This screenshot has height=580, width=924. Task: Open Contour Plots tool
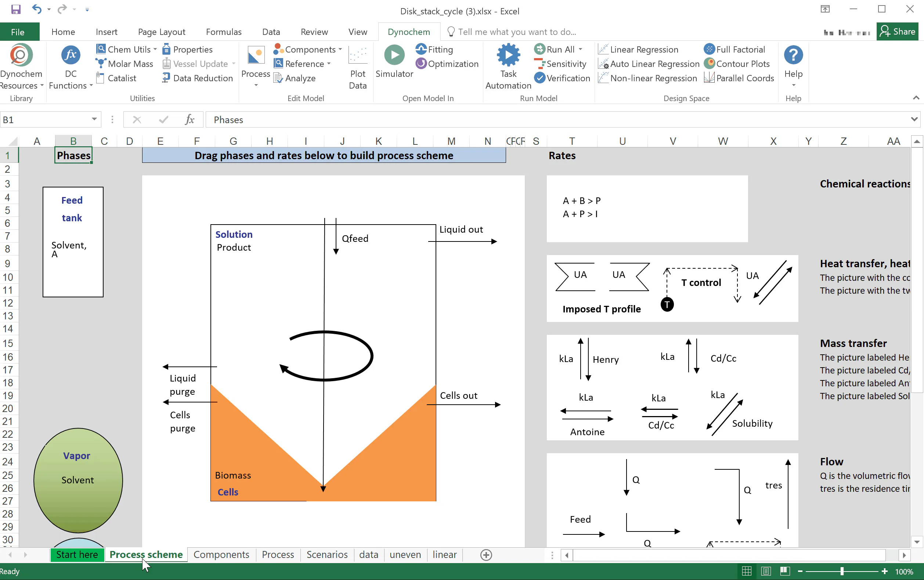[x=737, y=64]
